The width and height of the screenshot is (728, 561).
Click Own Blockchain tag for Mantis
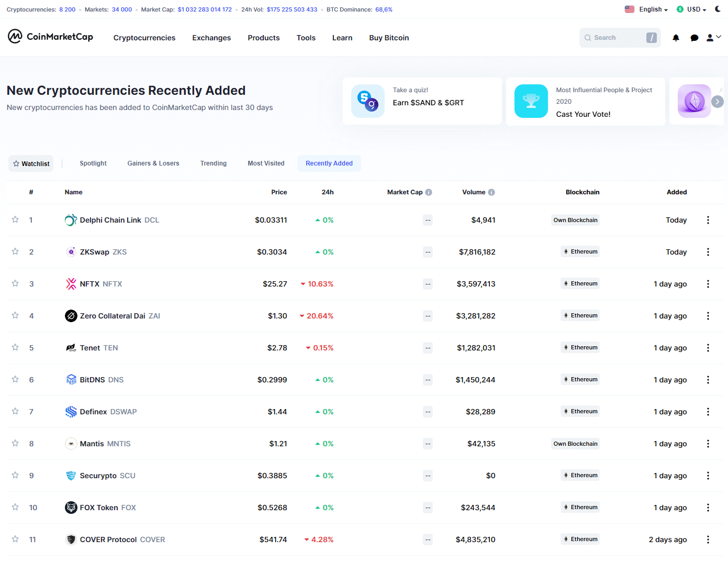(575, 444)
